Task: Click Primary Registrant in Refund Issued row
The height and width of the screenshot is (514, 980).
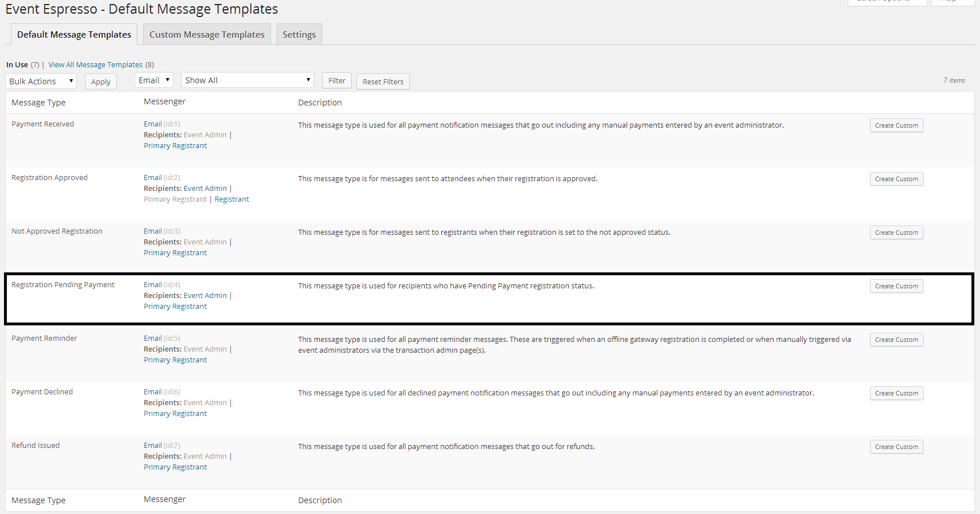Action: 175,467
